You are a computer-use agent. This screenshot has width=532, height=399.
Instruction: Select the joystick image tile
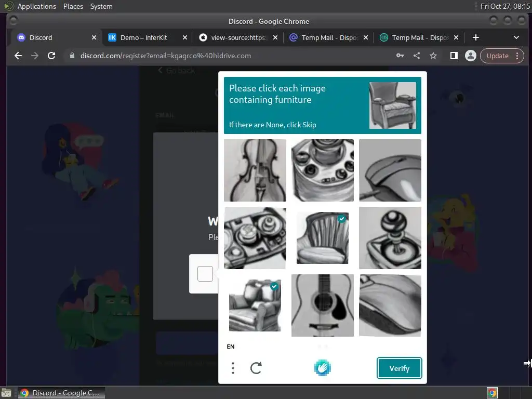point(390,238)
